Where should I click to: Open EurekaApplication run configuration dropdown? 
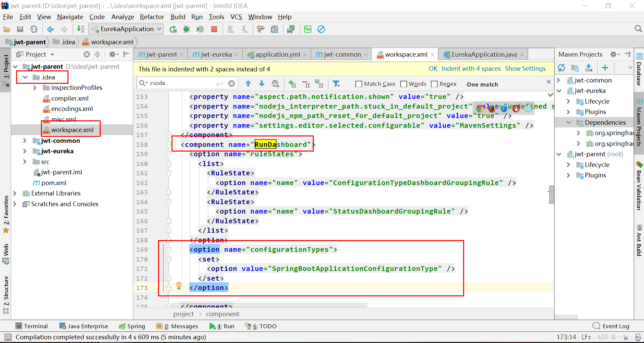tap(126, 29)
